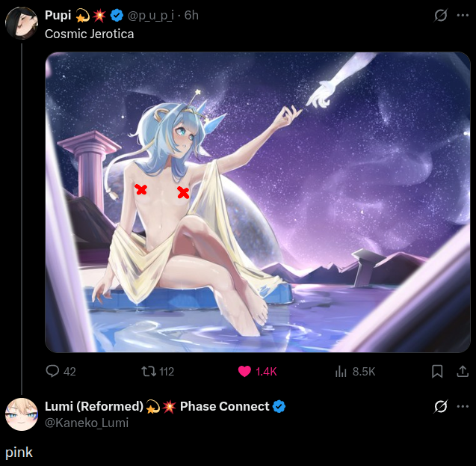Open Lumi's profile avatar

point(22,414)
